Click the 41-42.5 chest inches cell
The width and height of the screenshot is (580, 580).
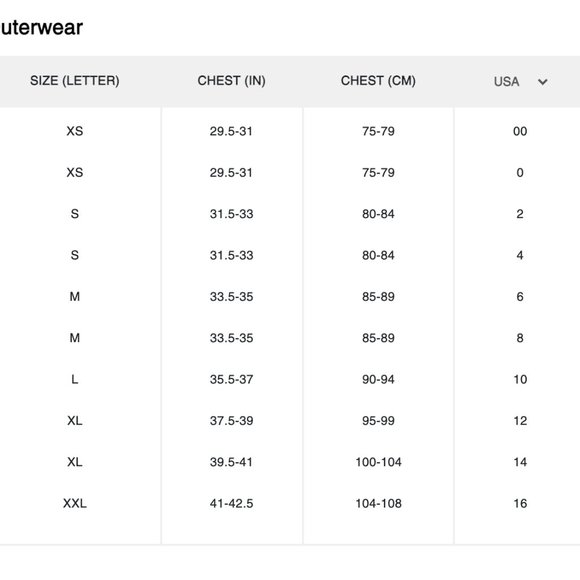click(x=232, y=503)
